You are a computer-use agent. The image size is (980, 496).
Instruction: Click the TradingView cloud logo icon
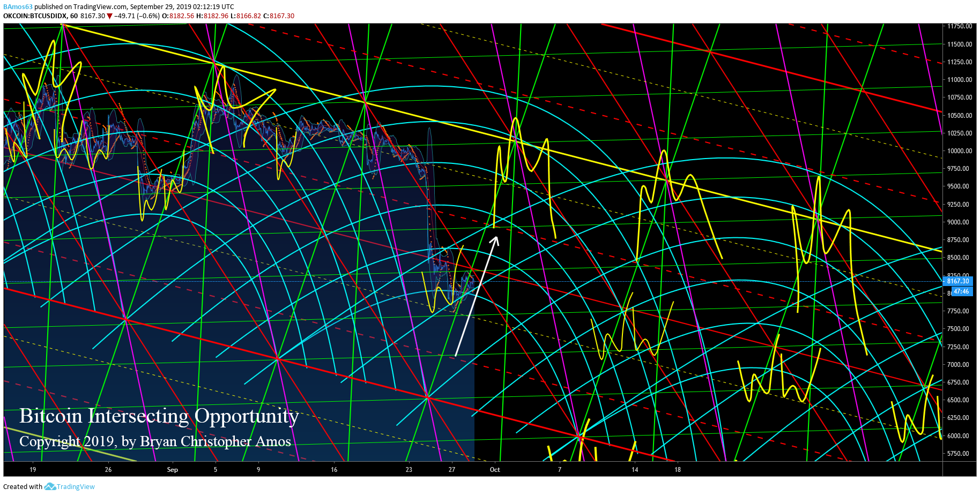point(50,486)
